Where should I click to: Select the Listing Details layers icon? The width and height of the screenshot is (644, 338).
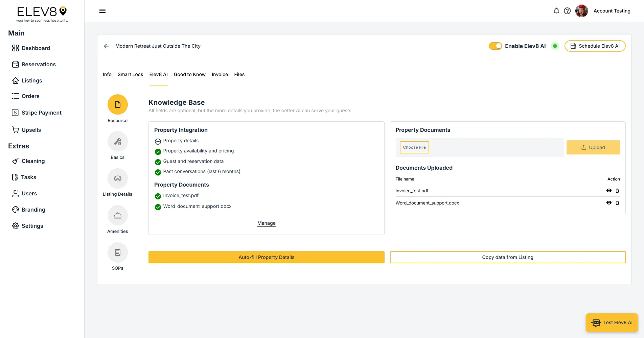click(117, 178)
